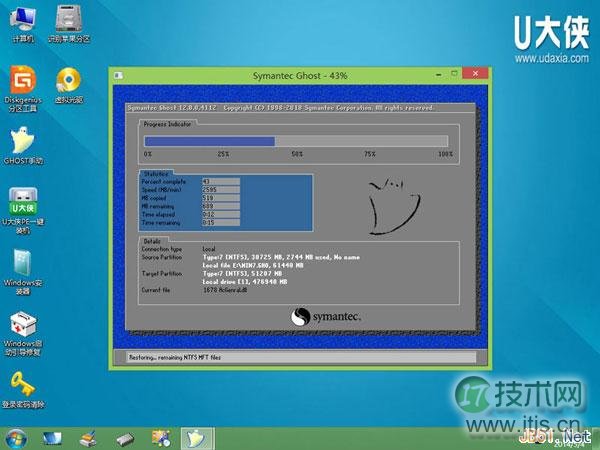
Task: Click the "Type:7 [NTFS], 30725 MB" Source Partition line
Action: [x=281, y=257]
